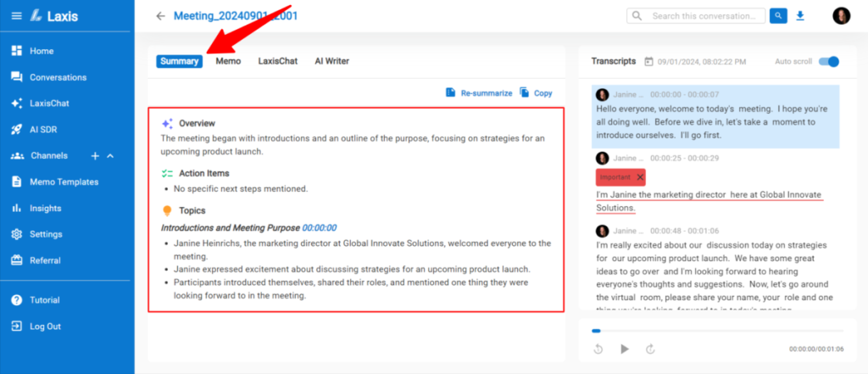Open the user profile avatar
868x374 pixels.
(841, 16)
